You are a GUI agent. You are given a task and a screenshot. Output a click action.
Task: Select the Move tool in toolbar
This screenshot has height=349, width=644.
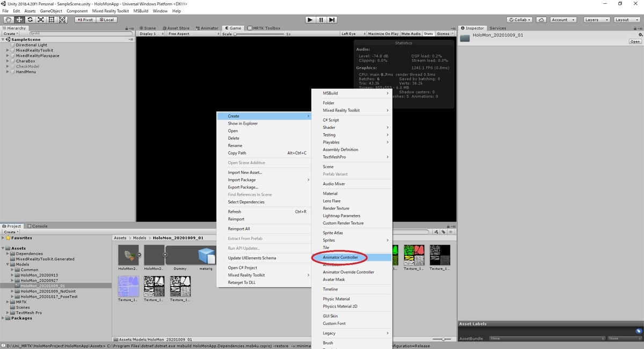pyautogui.click(x=19, y=19)
